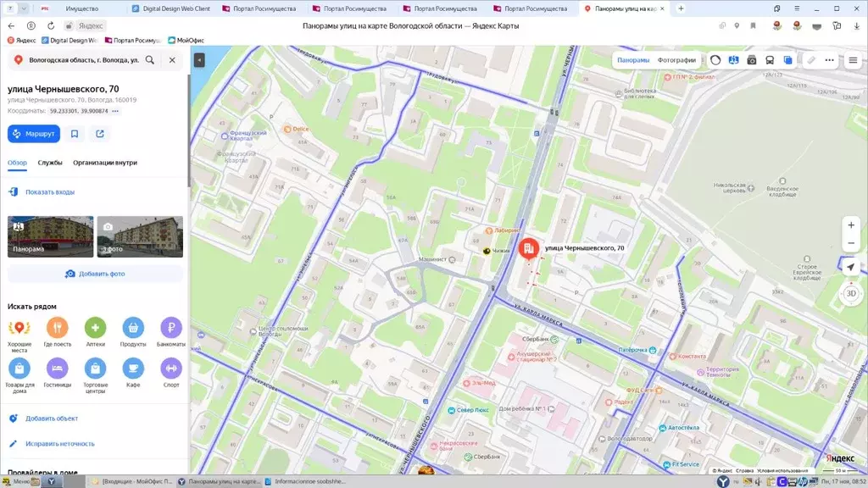Viewport: 868px width, 488px height.
Task: Open the Панорама thumbnail of the building
Action: 51,236
